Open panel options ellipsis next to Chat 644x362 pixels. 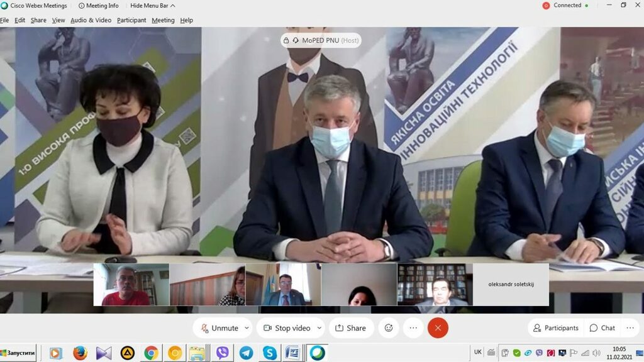coord(630,328)
